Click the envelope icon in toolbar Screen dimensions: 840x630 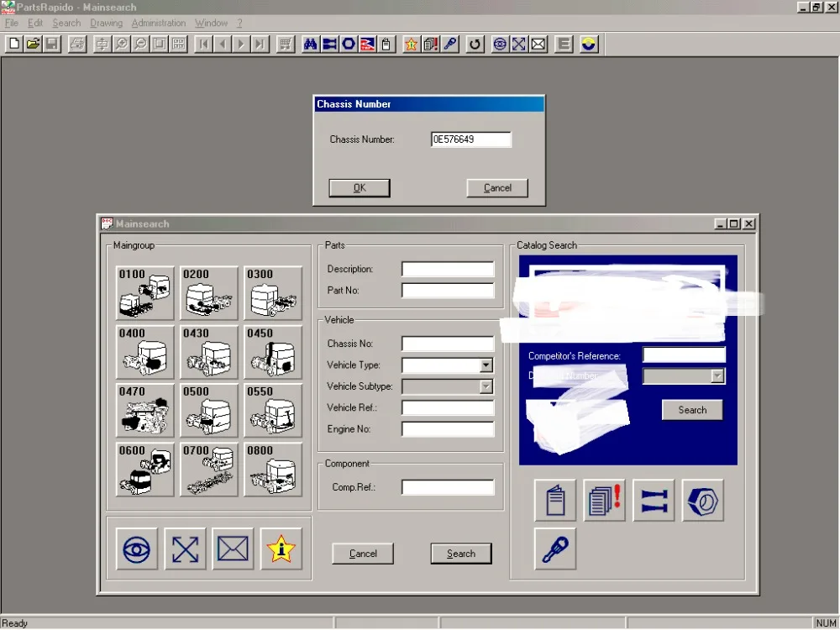click(538, 44)
